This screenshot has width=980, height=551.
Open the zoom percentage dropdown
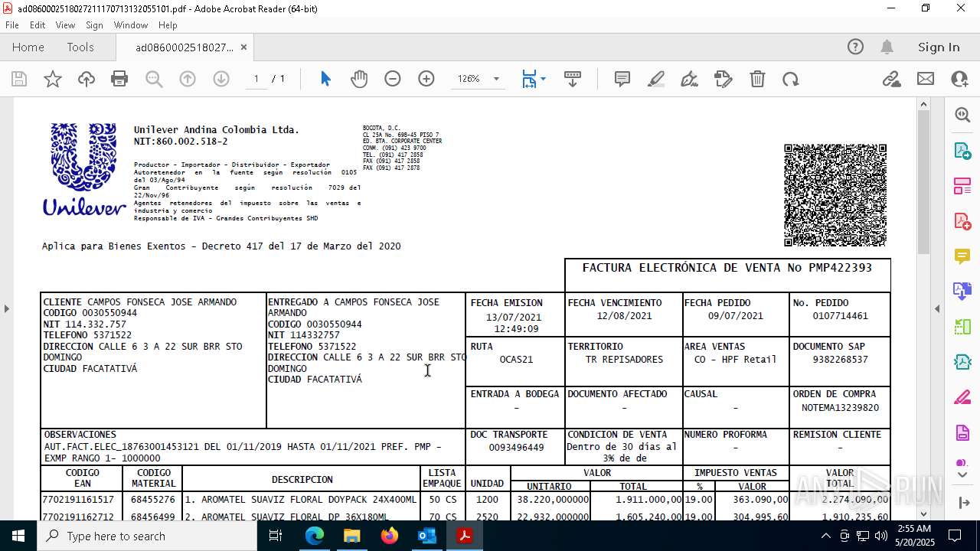tap(496, 79)
